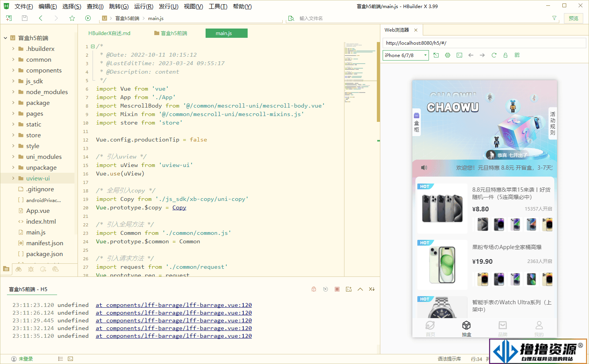Image resolution: width=589 pixels, height=364 pixels.
Task: Open the 工具(T) menu
Action: [218, 7]
